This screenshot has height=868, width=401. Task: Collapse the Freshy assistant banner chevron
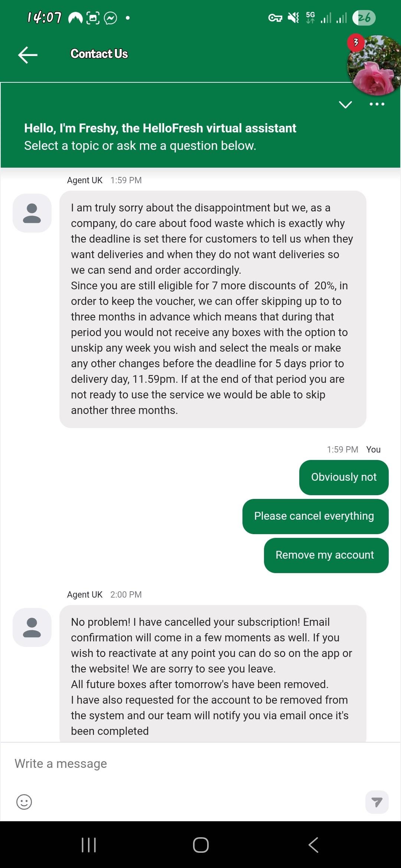345,105
